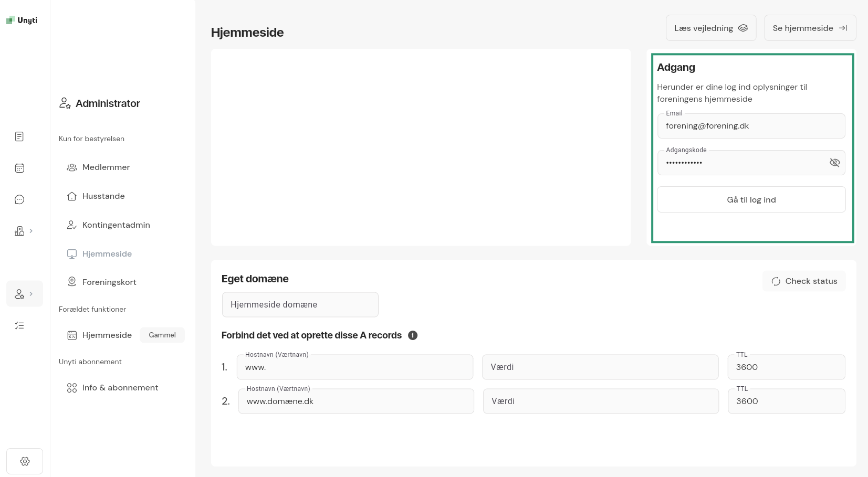Open the calendar icon in sidebar
The image size is (868, 477).
[x=19, y=168]
